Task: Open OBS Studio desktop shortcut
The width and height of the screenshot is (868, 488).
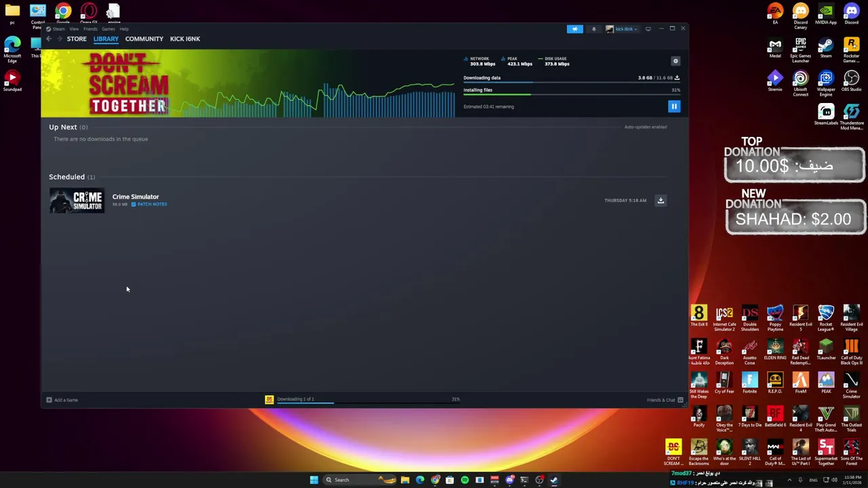Action: pyautogui.click(x=851, y=81)
